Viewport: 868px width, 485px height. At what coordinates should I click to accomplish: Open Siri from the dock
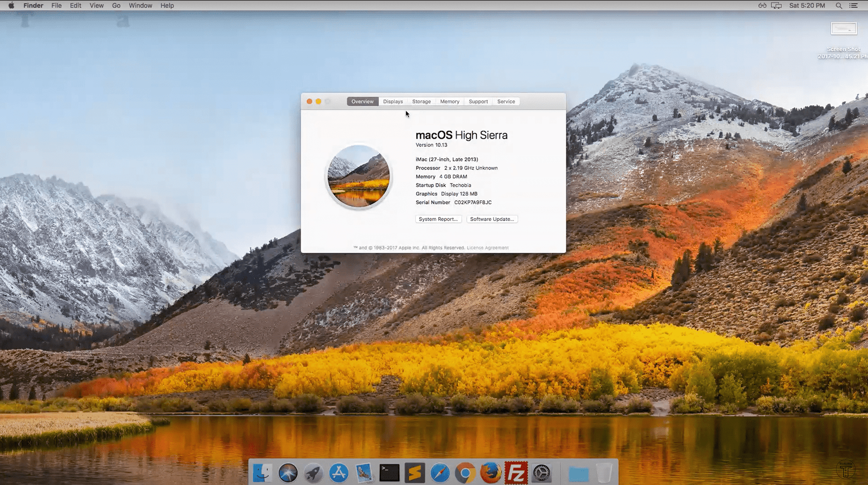tap(288, 473)
